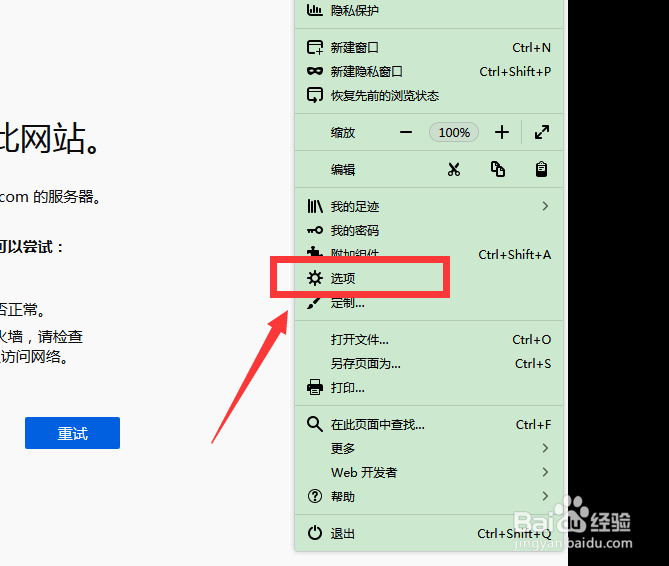Click the new window icon
669x566 pixels.
click(315, 47)
